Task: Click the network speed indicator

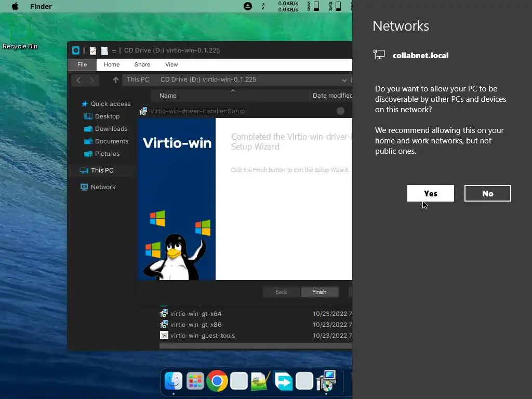Action: pyautogui.click(x=288, y=6)
